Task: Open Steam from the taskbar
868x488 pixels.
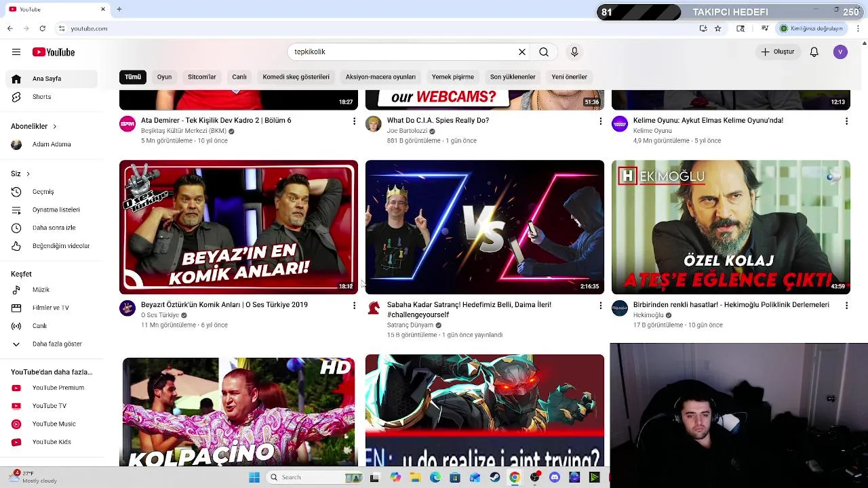Action: (x=495, y=477)
